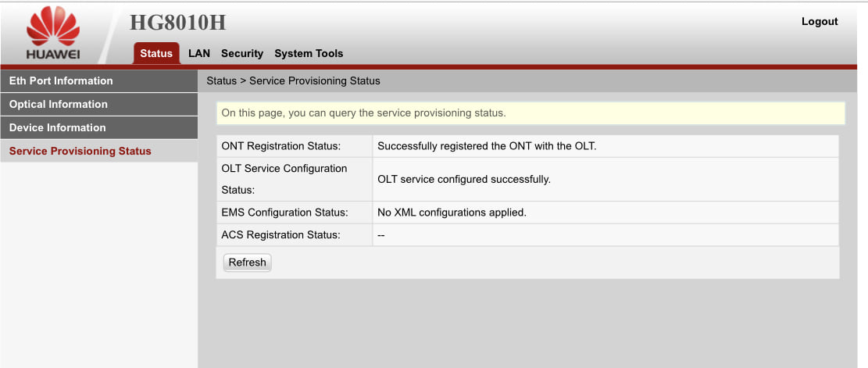Screen dimensions: 868x368
Task: Show the Device Information page
Action: pos(57,127)
